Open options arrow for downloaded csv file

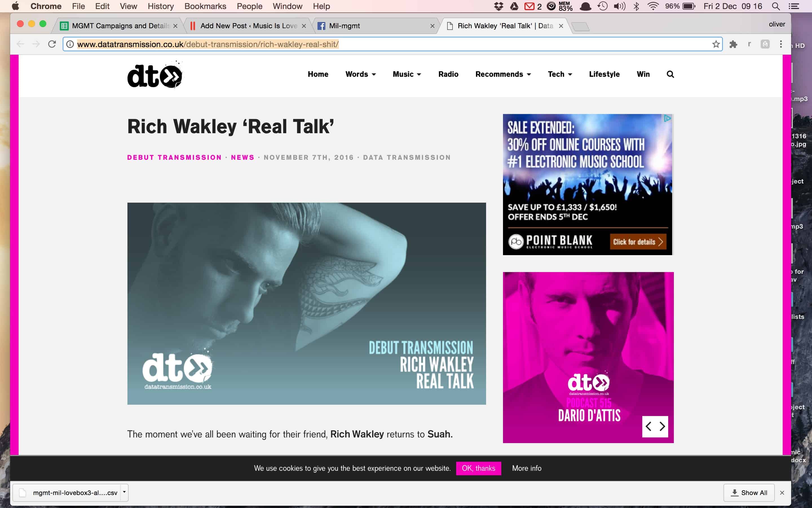124,492
